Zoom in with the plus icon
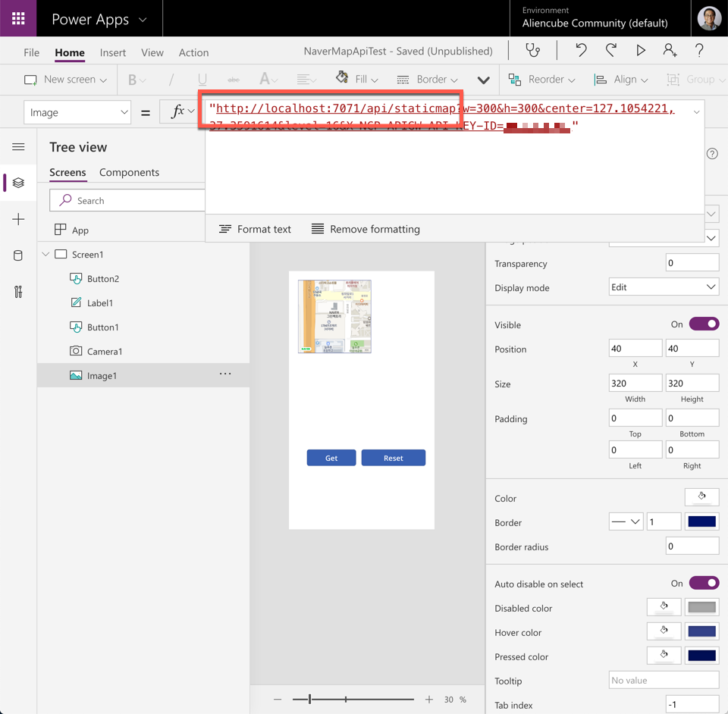The height and width of the screenshot is (714, 728). (429, 699)
